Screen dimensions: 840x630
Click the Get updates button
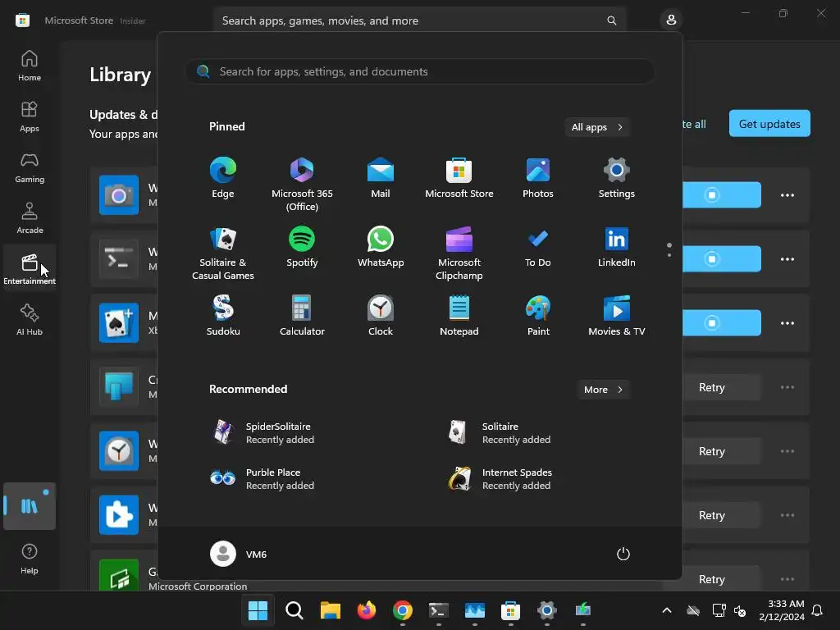[769, 124]
